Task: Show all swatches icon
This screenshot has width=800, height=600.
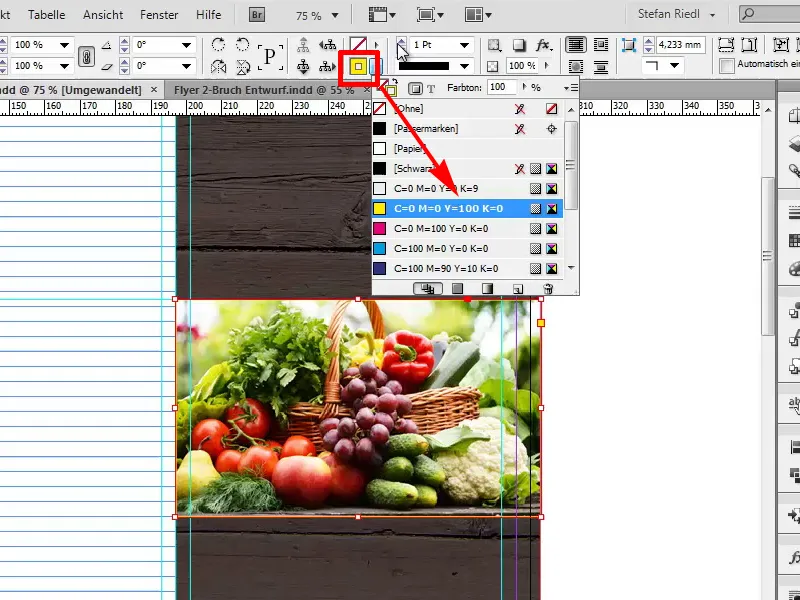Action: (x=428, y=289)
